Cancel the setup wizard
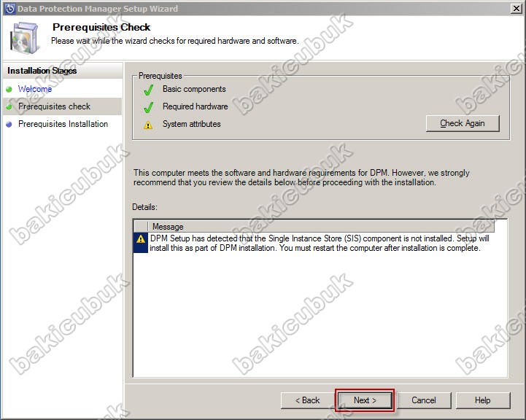The height and width of the screenshot is (420, 526). [x=424, y=400]
